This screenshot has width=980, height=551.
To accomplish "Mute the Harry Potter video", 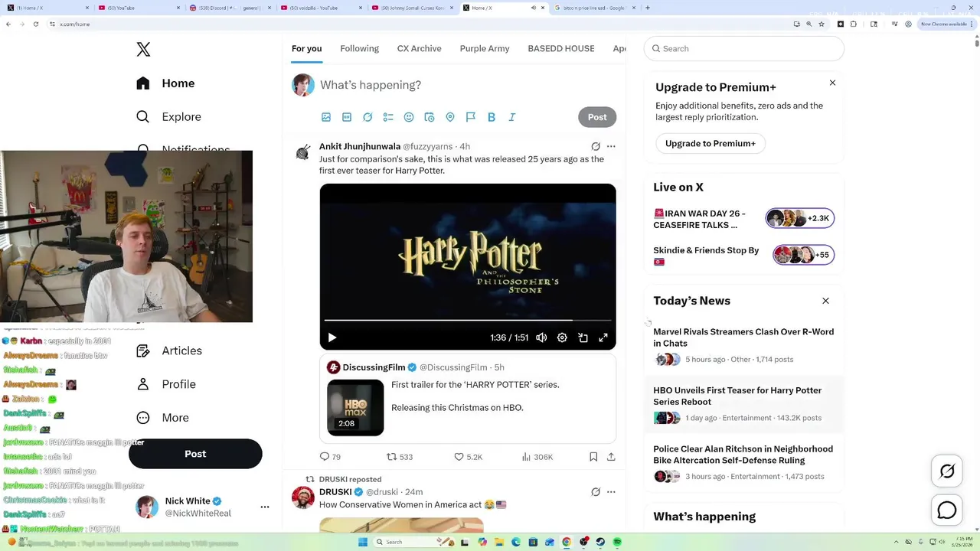I will click(x=541, y=337).
